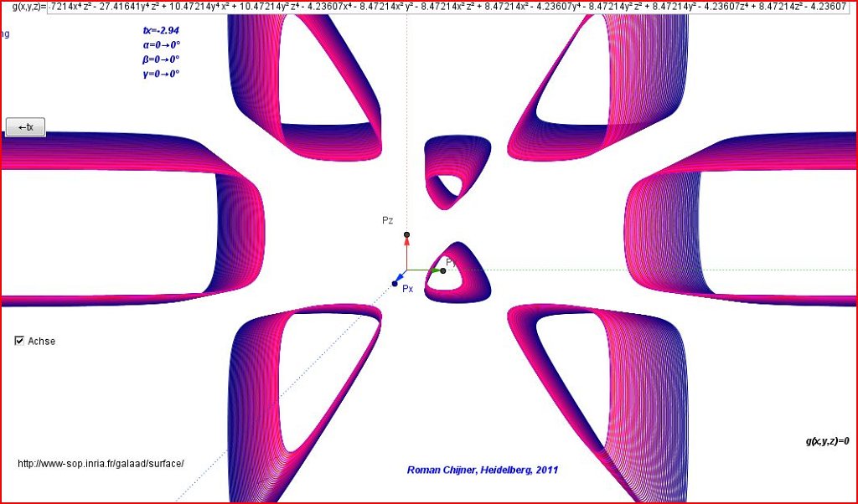Toggle the Achse checkbox
858x504 pixels.
click(19, 341)
